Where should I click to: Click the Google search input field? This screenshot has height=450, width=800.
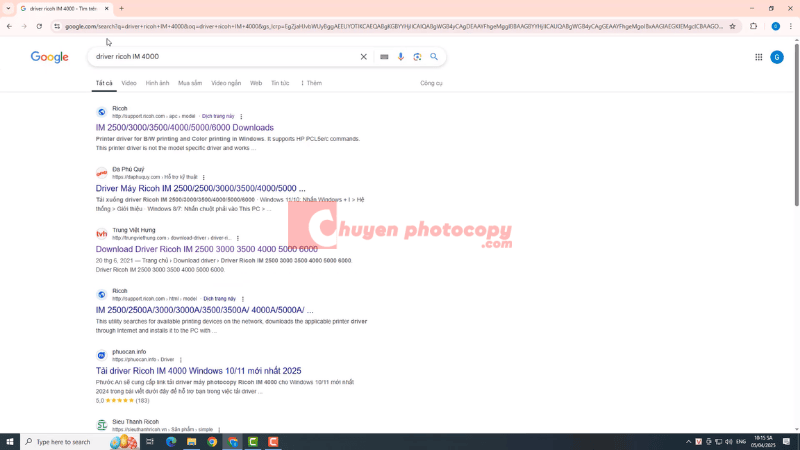[224, 57]
